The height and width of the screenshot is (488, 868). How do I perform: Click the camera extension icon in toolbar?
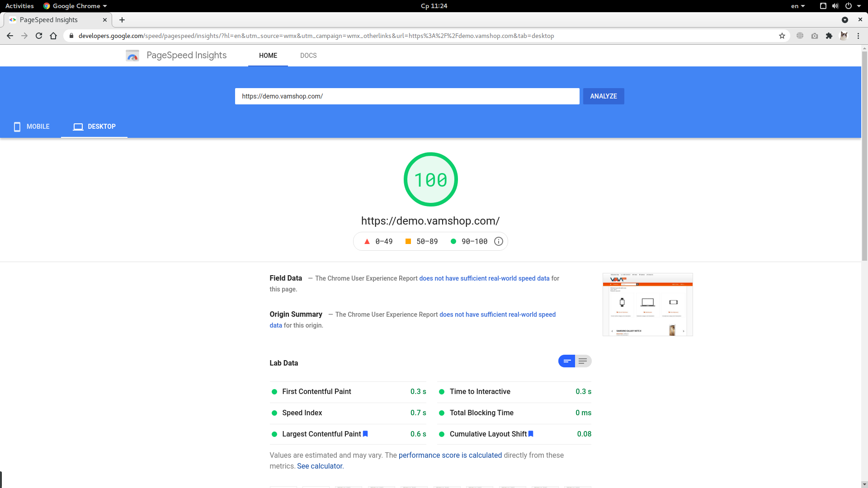pyautogui.click(x=815, y=36)
